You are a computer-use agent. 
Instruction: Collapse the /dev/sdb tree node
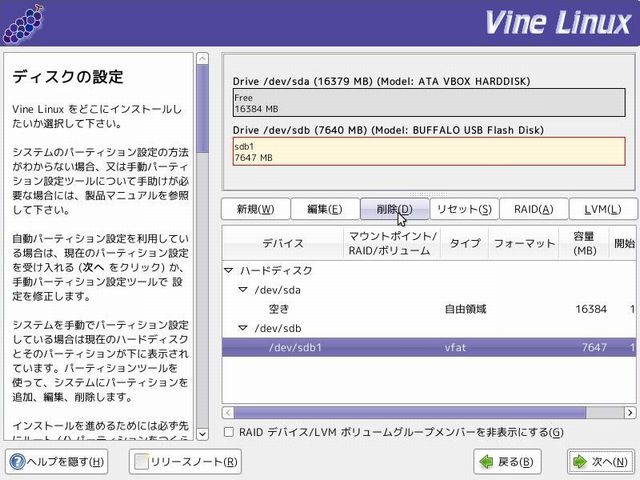coord(242,328)
